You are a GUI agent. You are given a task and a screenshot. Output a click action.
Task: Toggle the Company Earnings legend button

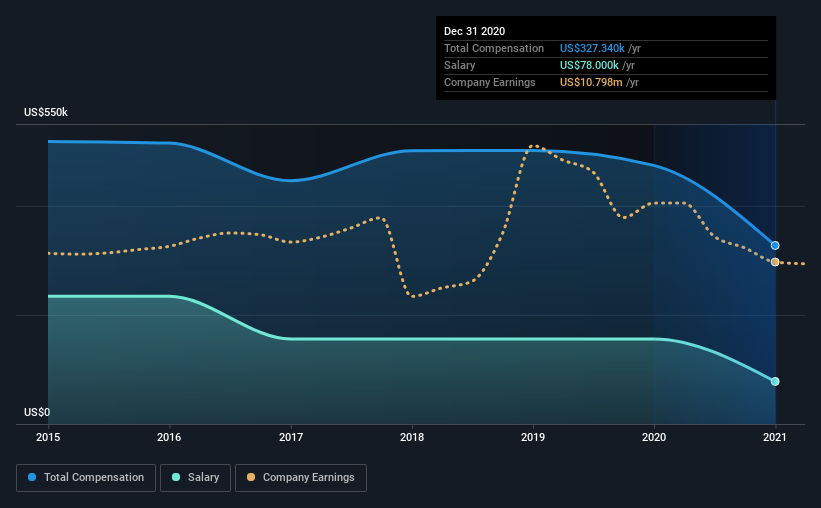pyautogui.click(x=301, y=478)
